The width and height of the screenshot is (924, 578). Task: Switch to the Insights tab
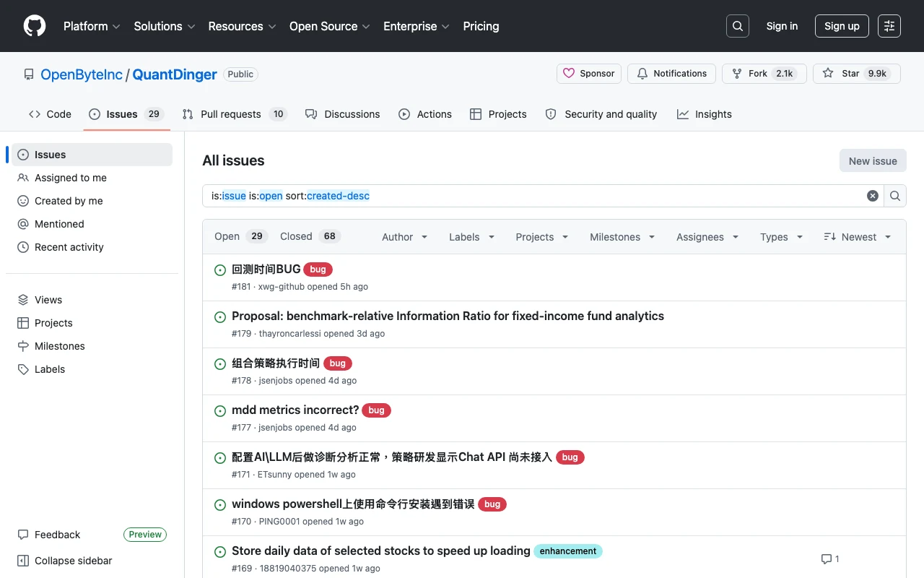705,114
